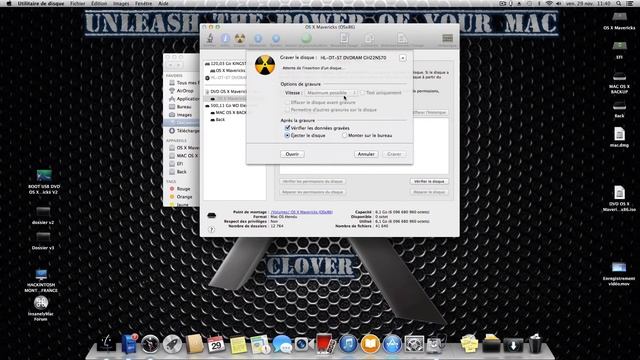Open Finder from the Dock
Viewport: 640px width, 360px height.
106,344
